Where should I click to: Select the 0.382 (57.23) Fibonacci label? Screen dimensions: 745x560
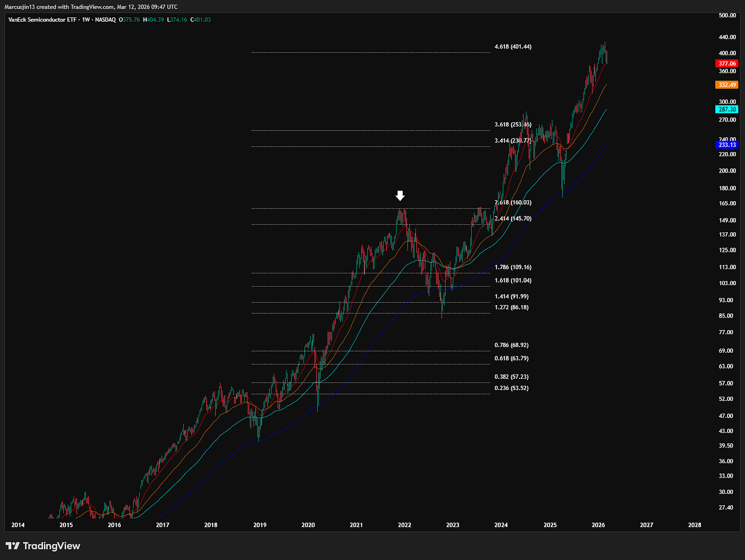pos(512,377)
